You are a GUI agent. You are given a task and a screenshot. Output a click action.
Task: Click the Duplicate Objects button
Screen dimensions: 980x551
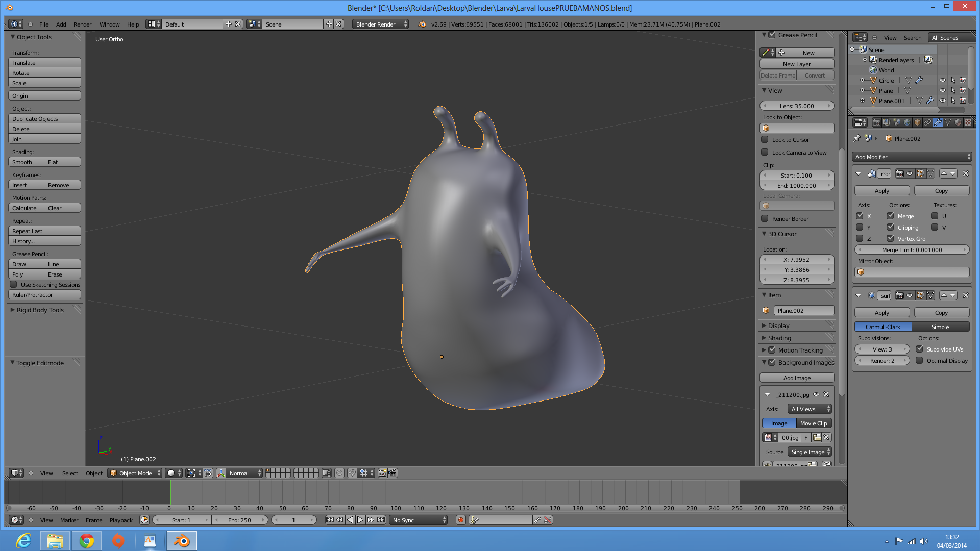(x=44, y=118)
